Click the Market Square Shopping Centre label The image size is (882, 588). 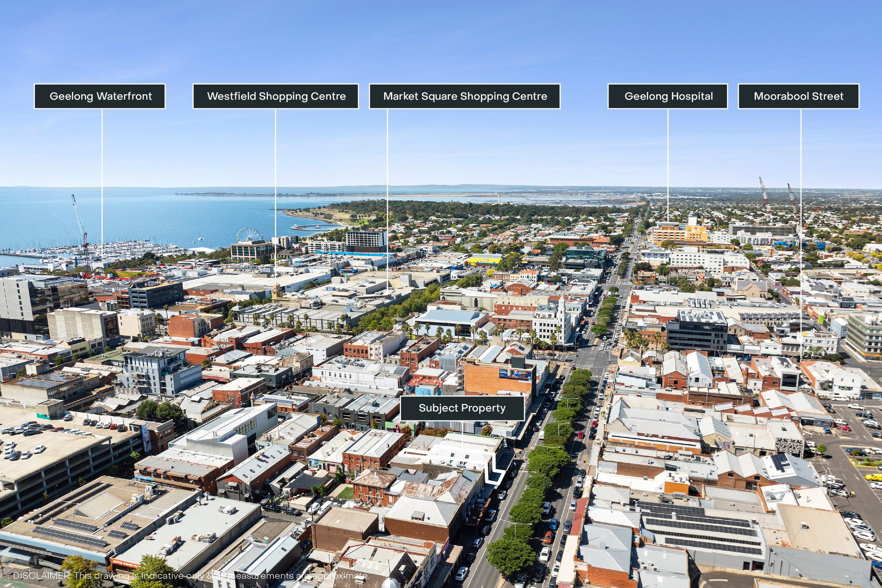click(x=465, y=96)
